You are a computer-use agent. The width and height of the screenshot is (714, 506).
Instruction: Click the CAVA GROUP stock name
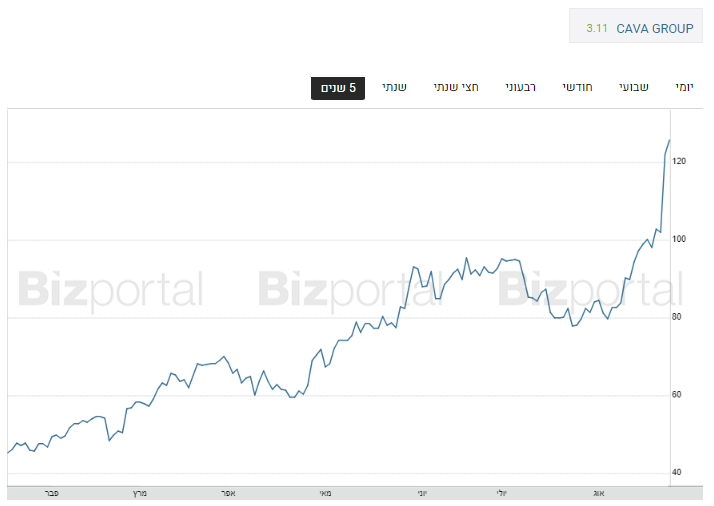pyautogui.click(x=655, y=29)
